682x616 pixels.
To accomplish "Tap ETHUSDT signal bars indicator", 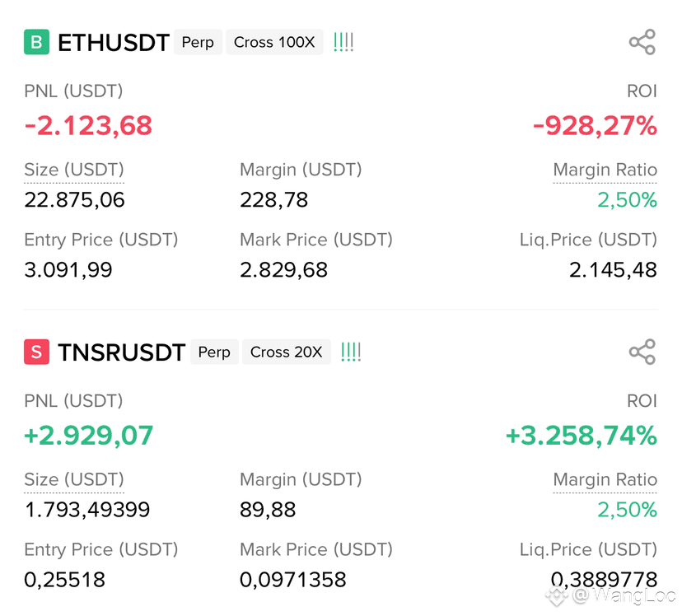I will tap(343, 42).
